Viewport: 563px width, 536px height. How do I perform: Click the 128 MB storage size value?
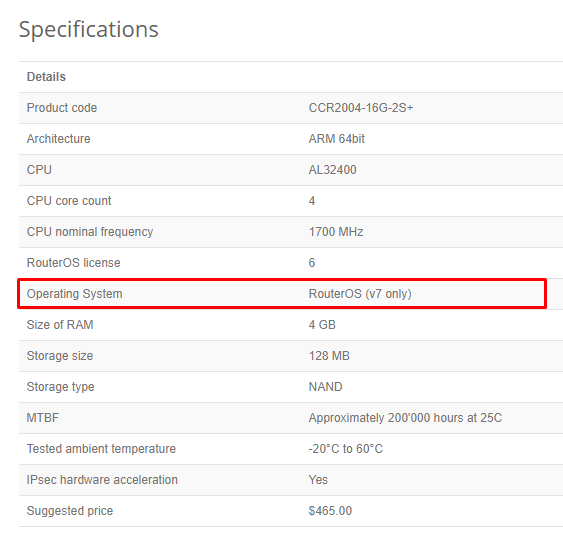tap(329, 356)
